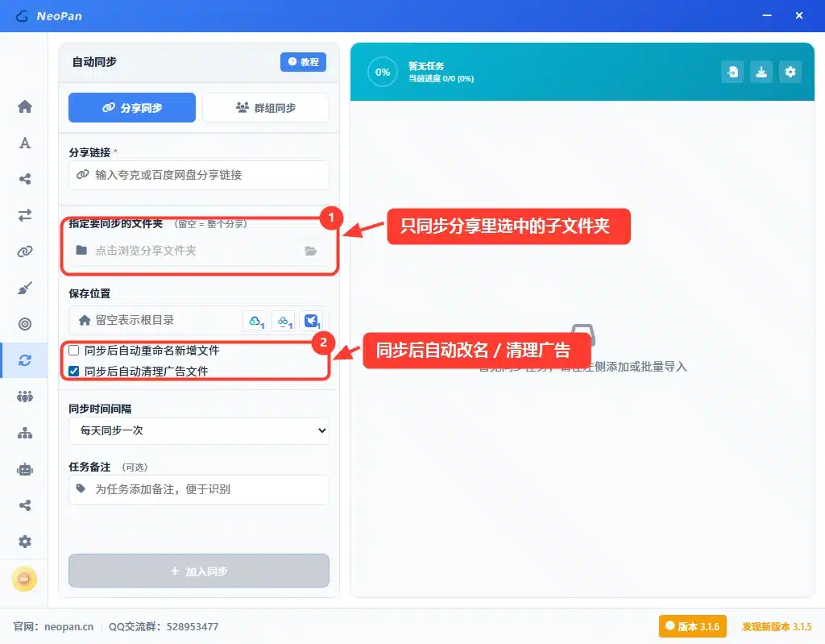
Task: Open the group people sidebar icon
Action: [25, 397]
